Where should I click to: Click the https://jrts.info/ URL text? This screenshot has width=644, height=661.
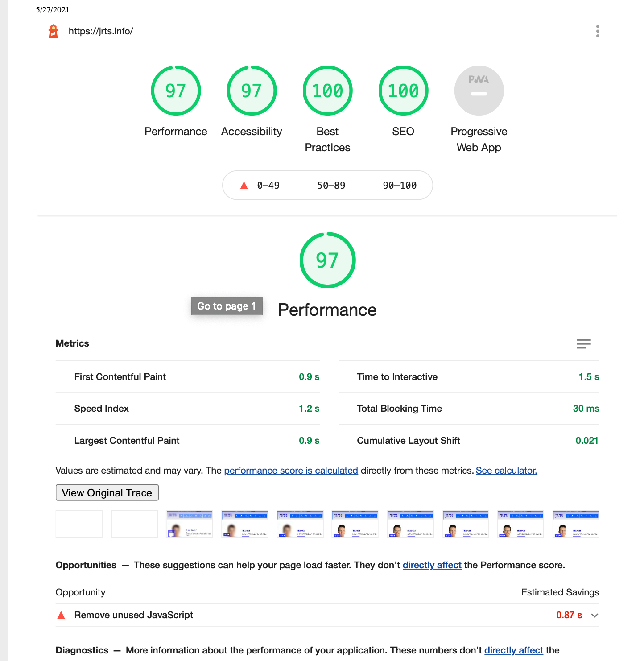pos(101,31)
